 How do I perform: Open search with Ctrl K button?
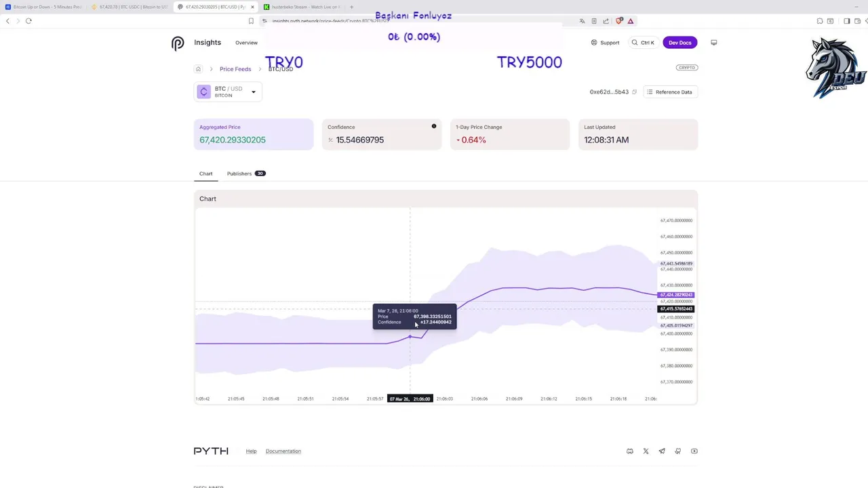point(643,43)
